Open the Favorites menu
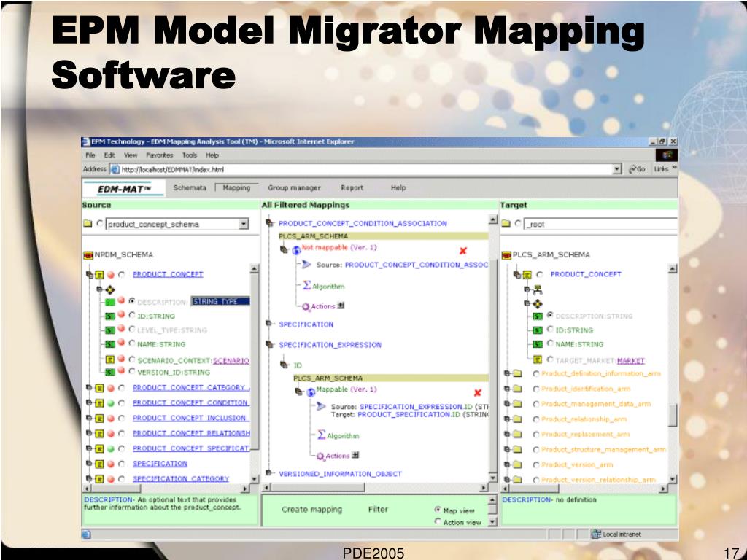747x560 pixels. point(160,155)
